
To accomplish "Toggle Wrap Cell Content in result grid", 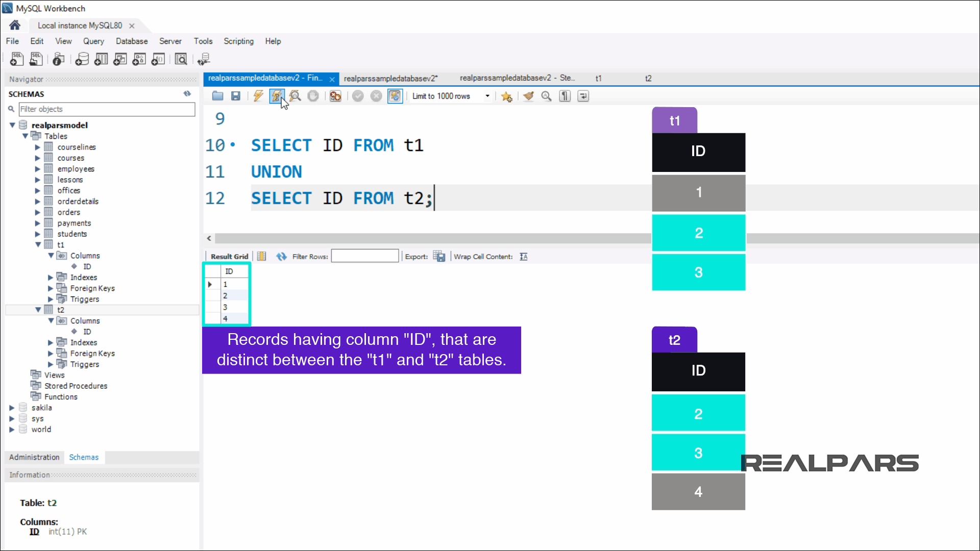I will pos(523,257).
